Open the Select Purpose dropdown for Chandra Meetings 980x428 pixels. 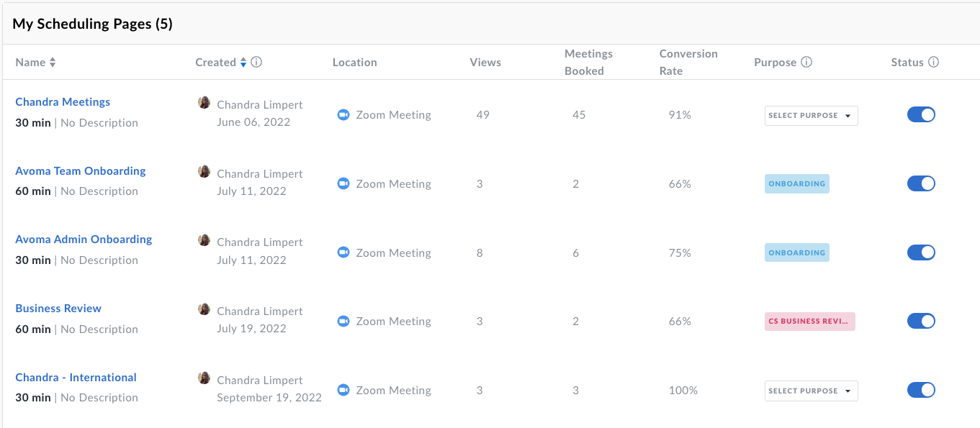811,115
